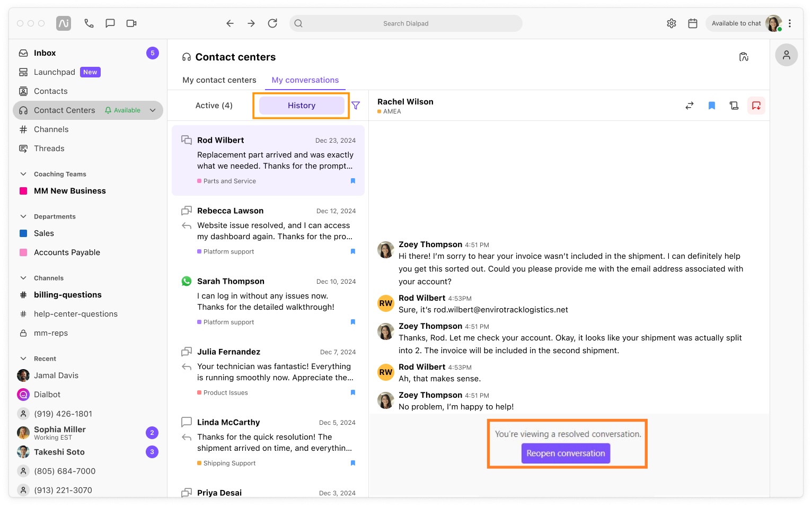This screenshot has height=507, width=812.
Task: Open Inbox in the sidebar
Action: point(88,53)
